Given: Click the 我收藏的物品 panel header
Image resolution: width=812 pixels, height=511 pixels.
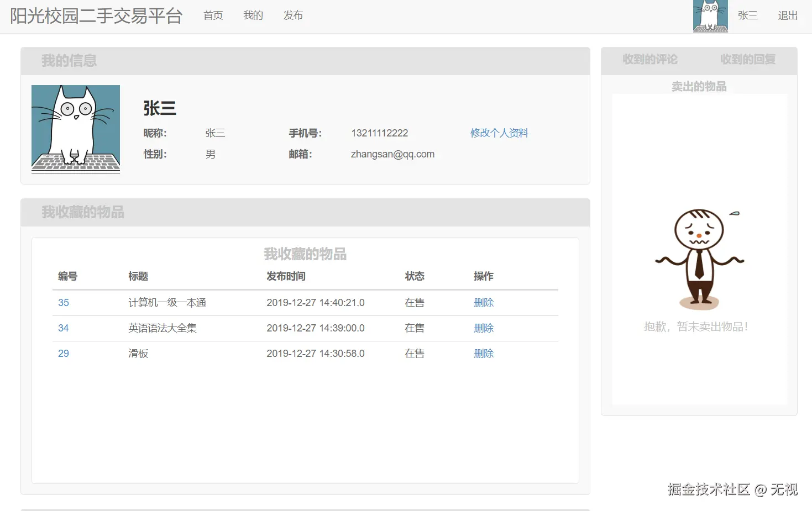Looking at the screenshot, I should point(305,212).
